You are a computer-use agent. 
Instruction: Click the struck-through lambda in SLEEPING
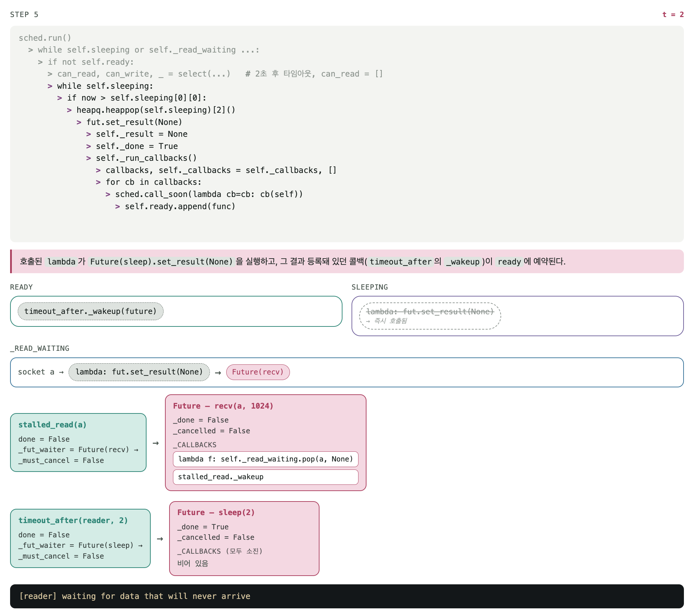430,311
